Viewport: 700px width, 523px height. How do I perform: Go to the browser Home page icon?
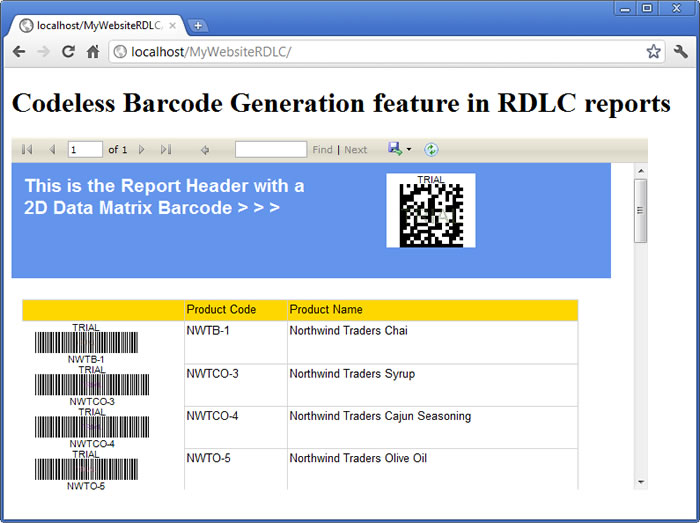93,52
